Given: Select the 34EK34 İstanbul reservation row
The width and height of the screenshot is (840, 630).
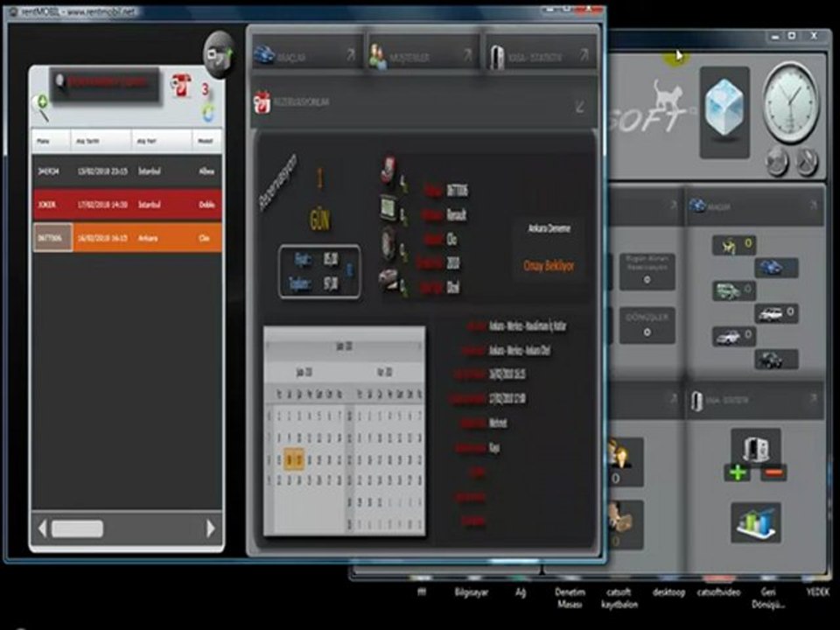Looking at the screenshot, I should (127, 171).
